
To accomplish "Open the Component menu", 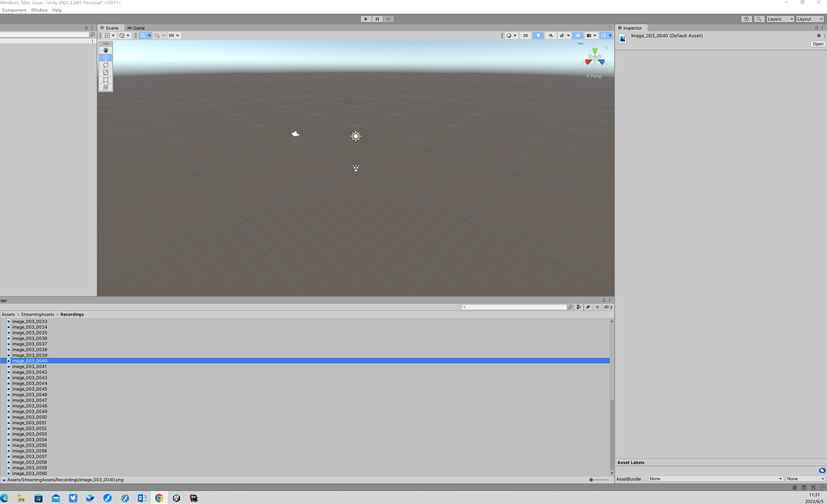I will pyautogui.click(x=13, y=10).
